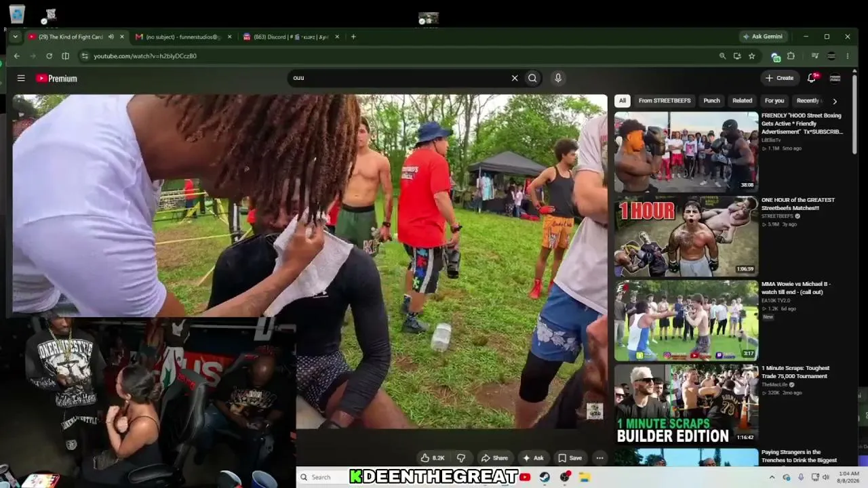Click the address bar URL
The image size is (868, 488).
click(x=145, y=56)
